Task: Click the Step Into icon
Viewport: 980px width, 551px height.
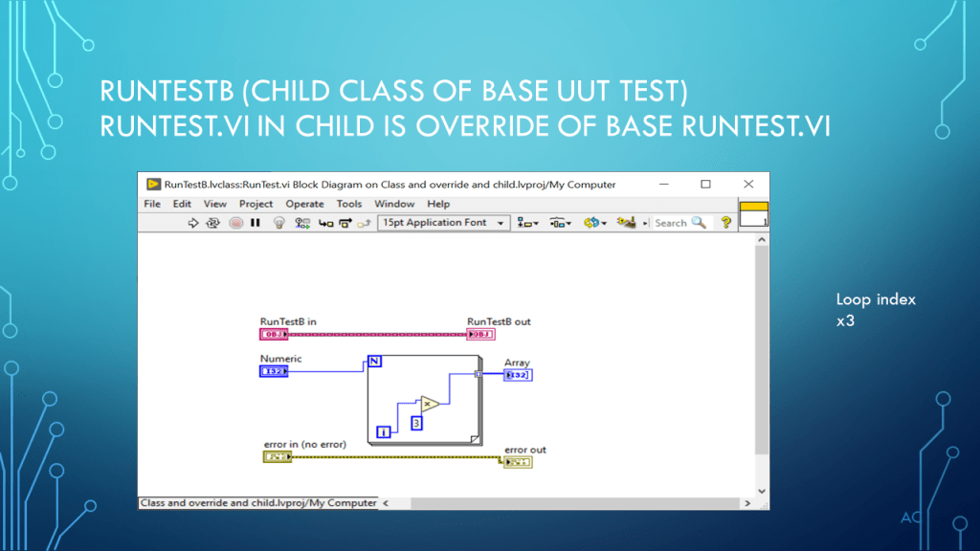Action: coord(325,223)
